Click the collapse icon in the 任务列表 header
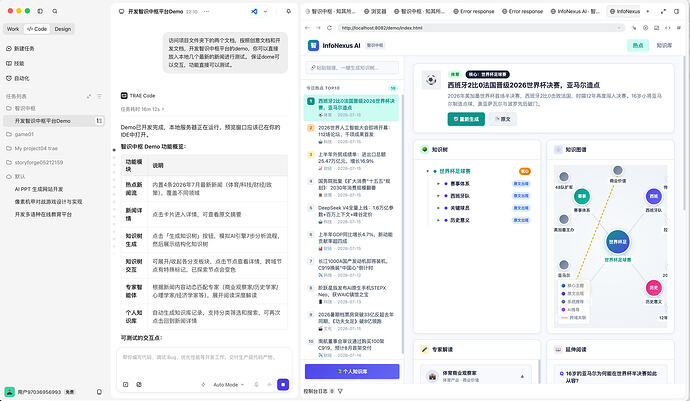Viewport: 690px width, 401px height. (x=88, y=96)
